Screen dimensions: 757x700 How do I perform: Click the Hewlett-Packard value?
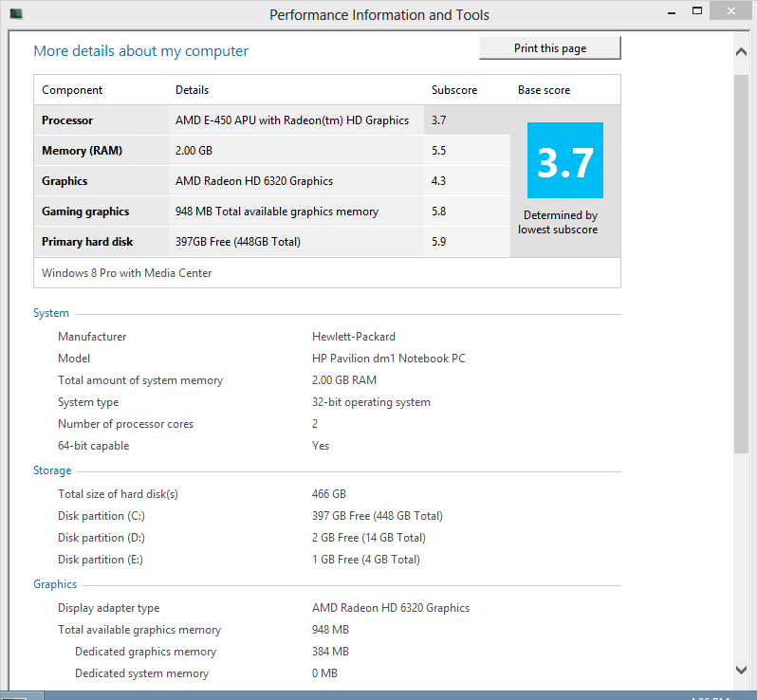point(354,337)
